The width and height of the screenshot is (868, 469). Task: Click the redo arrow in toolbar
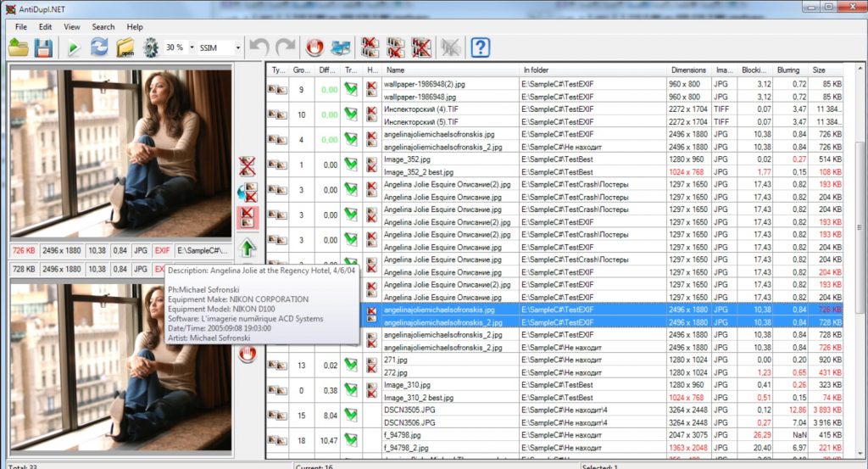click(286, 47)
